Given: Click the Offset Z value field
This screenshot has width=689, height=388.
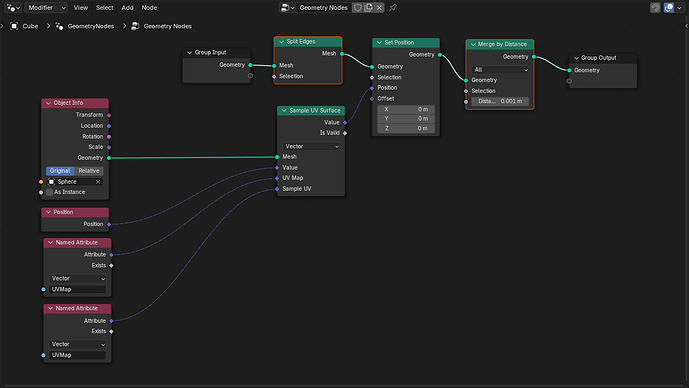Looking at the screenshot, I should pyautogui.click(x=406, y=128).
